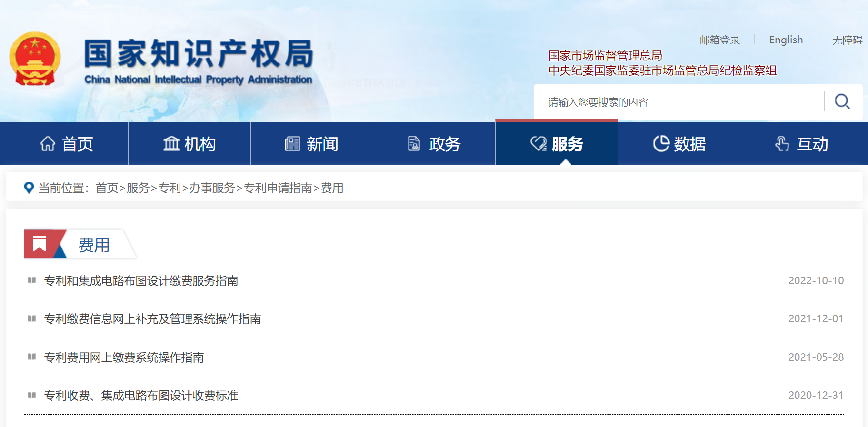Open 专利和集成电路布图设计缴费服务指南 article
This screenshot has height=427, width=868.
tap(141, 281)
